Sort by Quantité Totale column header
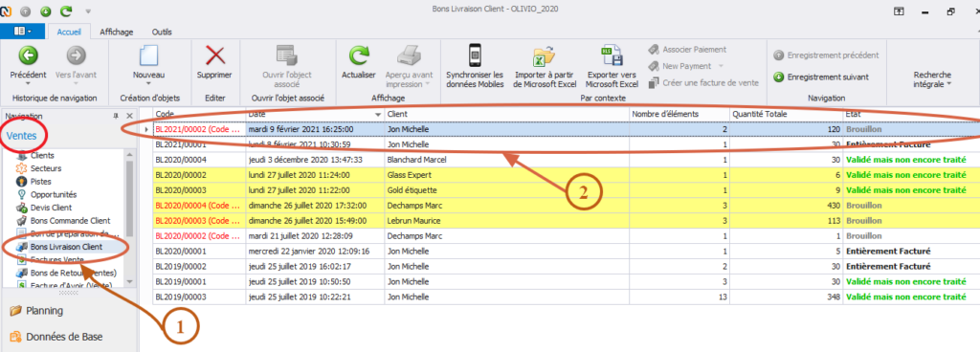Image resolution: width=980 pixels, height=352 pixels. [x=787, y=114]
